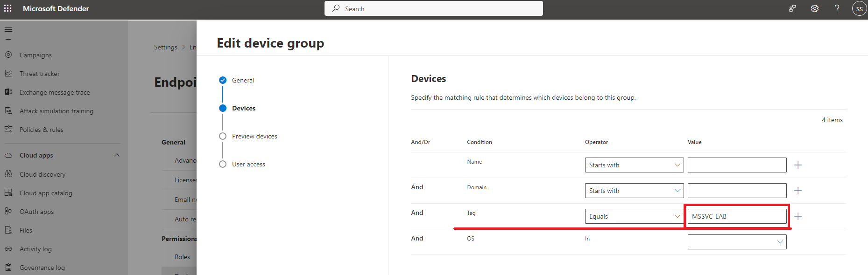Open Threat tracker in the sidebar
The width and height of the screenshot is (868, 275).
click(x=40, y=74)
